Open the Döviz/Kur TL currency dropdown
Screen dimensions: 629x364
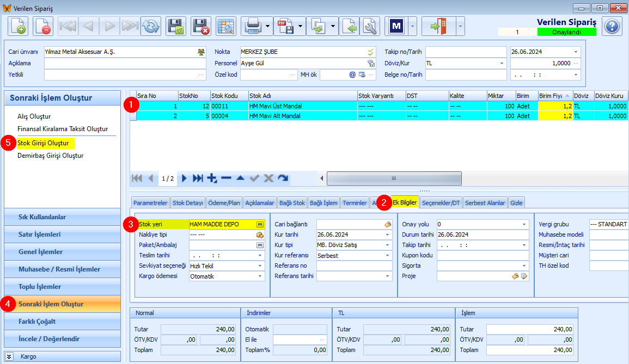click(x=502, y=63)
